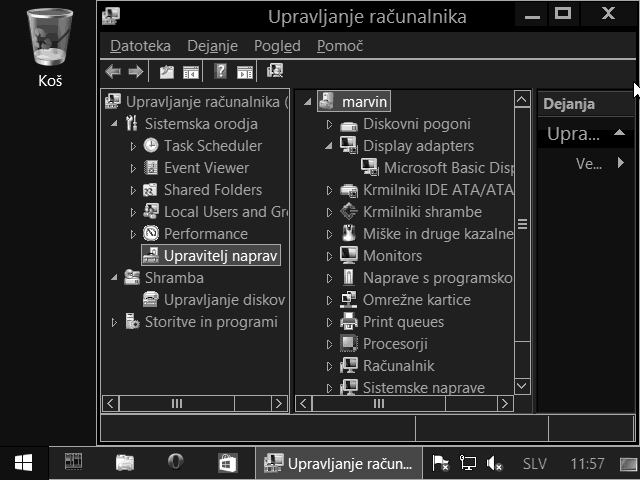Click the Sistemska orodja tools icon
The height and width of the screenshot is (480, 640).
(x=131, y=123)
